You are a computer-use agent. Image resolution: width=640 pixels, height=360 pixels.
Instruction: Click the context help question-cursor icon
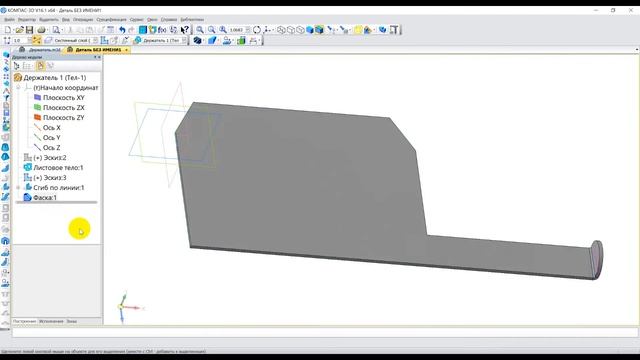pos(184,30)
